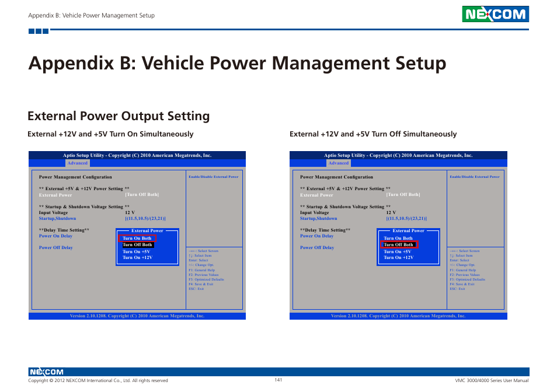This screenshot has width=557, height=392.
Task: Select Turn Off Both in left BIOS popup
Action: pos(137,245)
